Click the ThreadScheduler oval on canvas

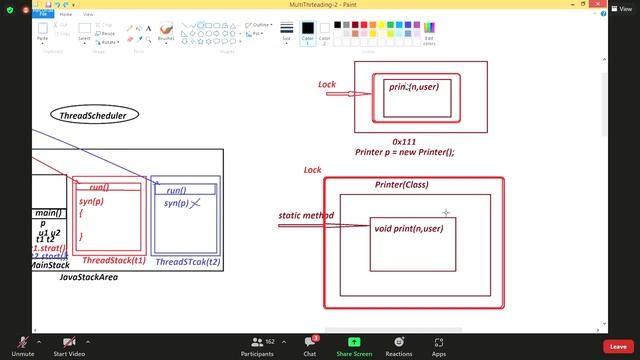(94, 115)
